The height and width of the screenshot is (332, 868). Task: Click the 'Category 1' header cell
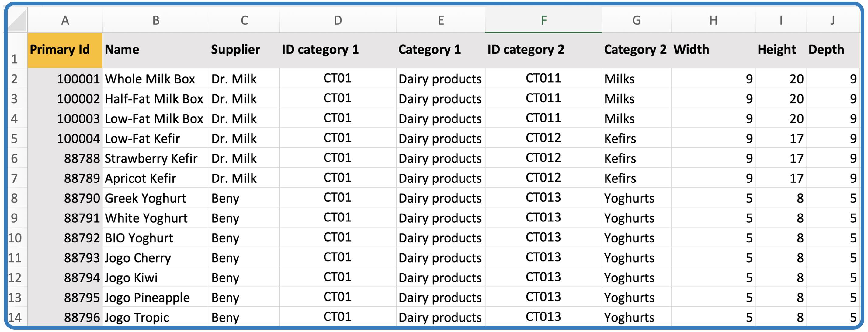(441, 50)
